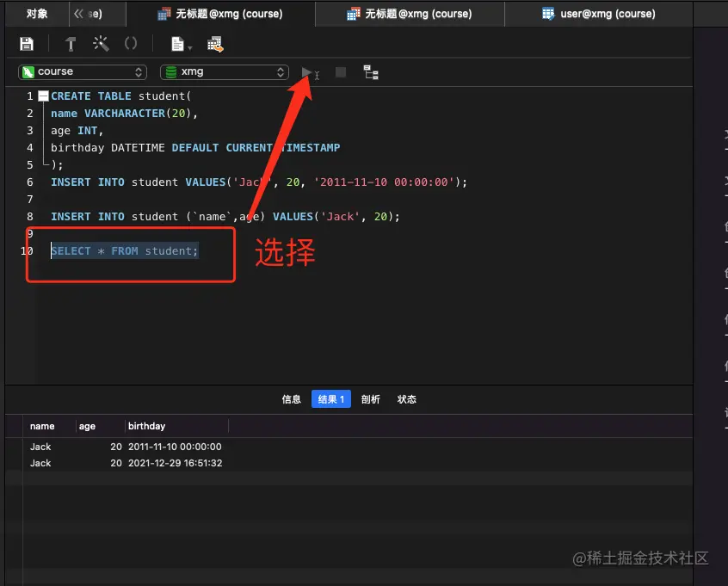Open the xmg database dropdown
728x586 pixels.
[225, 72]
